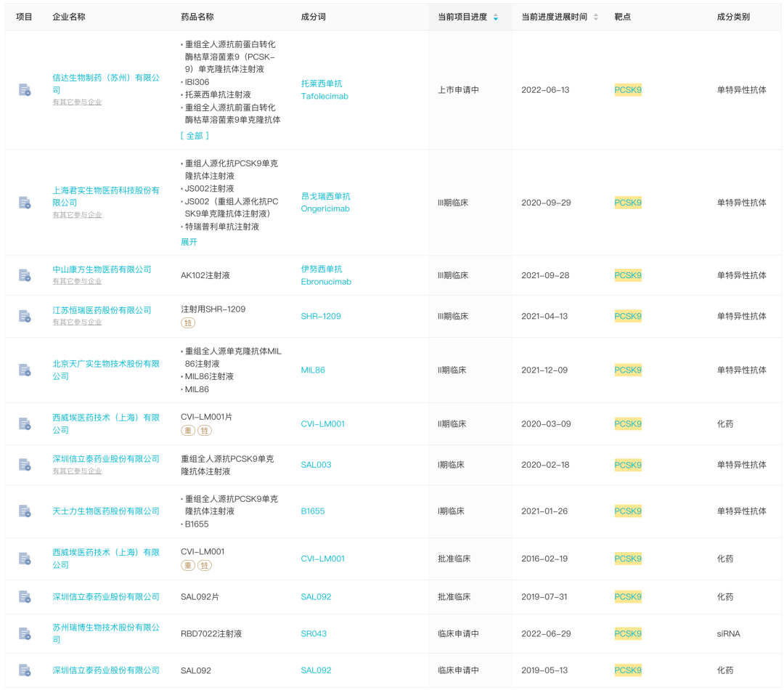The width and height of the screenshot is (784, 690).
Task: Click the 靶点 column header
Action: [623, 17]
